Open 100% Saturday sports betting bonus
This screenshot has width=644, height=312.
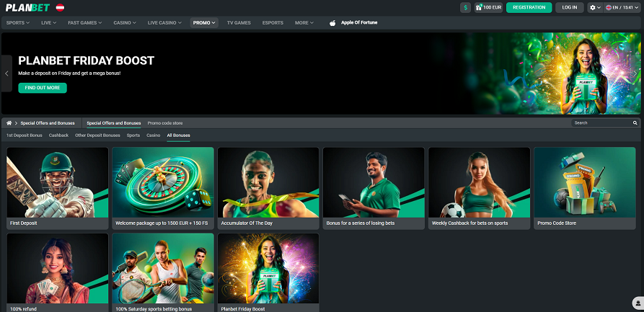[x=163, y=272]
